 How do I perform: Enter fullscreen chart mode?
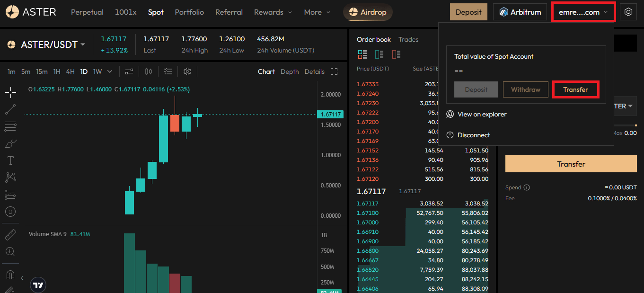pyautogui.click(x=334, y=71)
